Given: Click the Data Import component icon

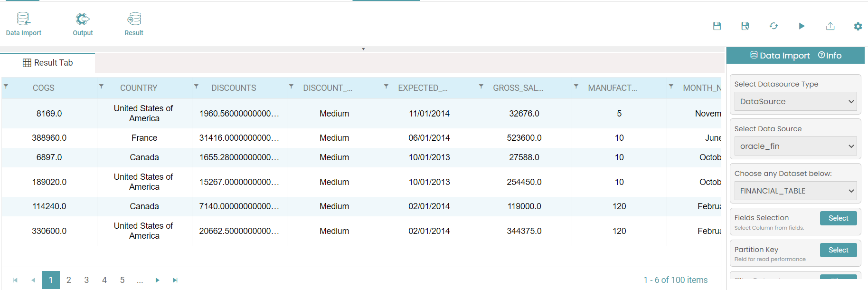Looking at the screenshot, I should pyautogui.click(x=23, y=19).
